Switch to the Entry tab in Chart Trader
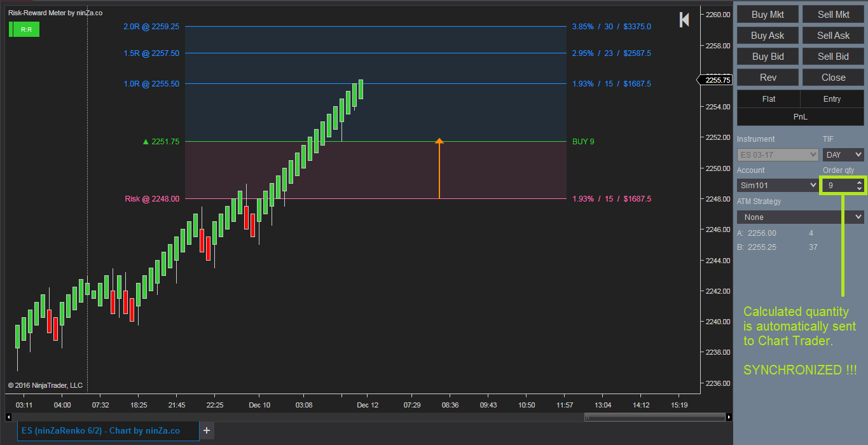This screenshot has width=868, height=445. [832, 99]
